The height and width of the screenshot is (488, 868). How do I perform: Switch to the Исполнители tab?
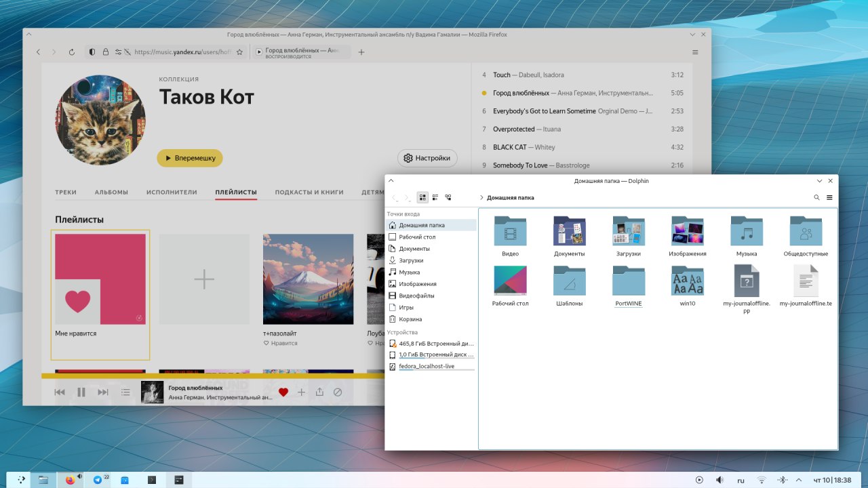point(172,192)
